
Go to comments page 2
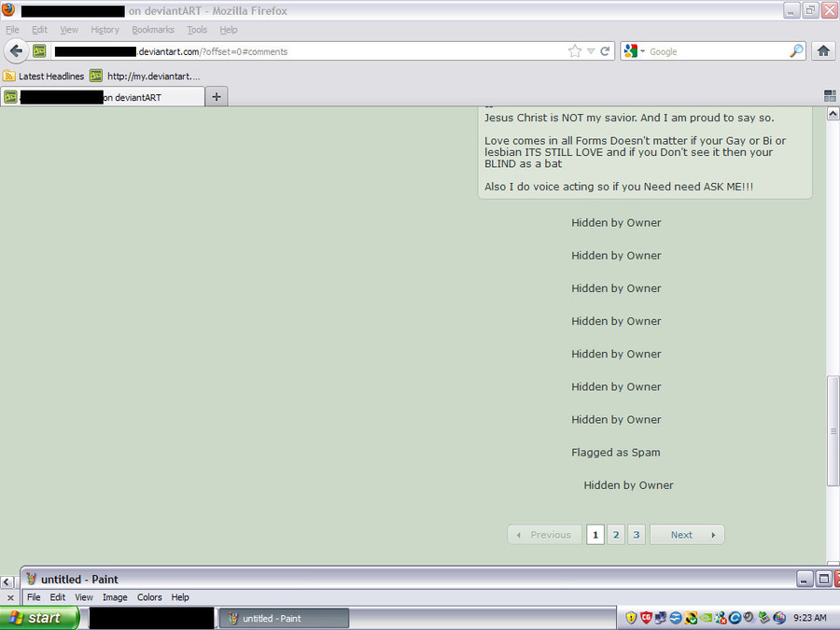click(616, 535)
